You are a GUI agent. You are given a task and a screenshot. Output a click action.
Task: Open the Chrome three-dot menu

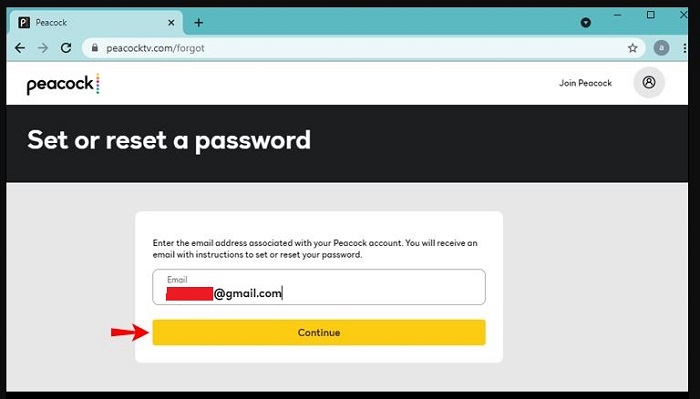point(684,48)
